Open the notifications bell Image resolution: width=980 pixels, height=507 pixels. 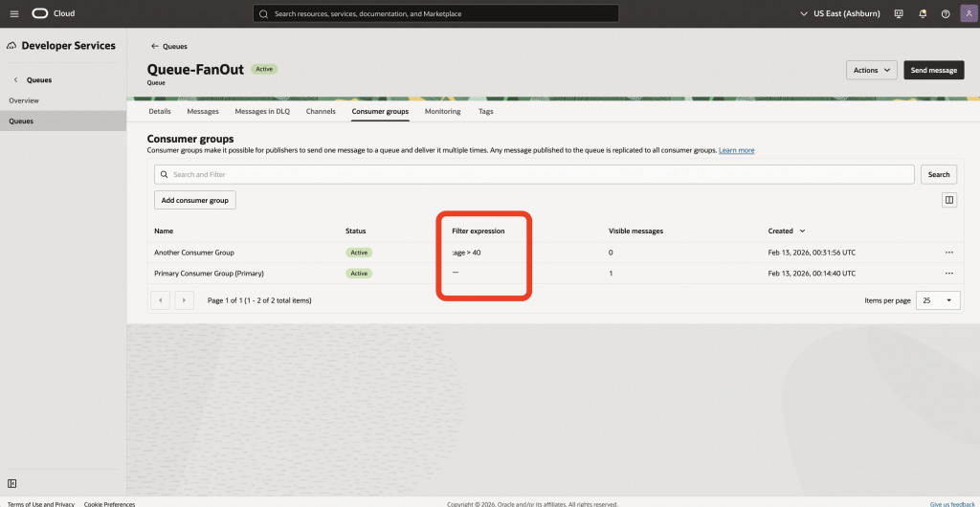923,13
